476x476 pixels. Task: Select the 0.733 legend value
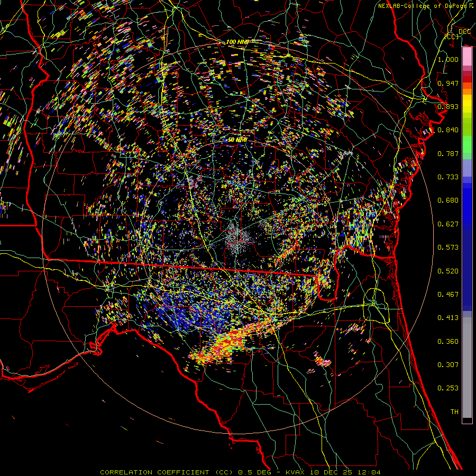(448, 177)
